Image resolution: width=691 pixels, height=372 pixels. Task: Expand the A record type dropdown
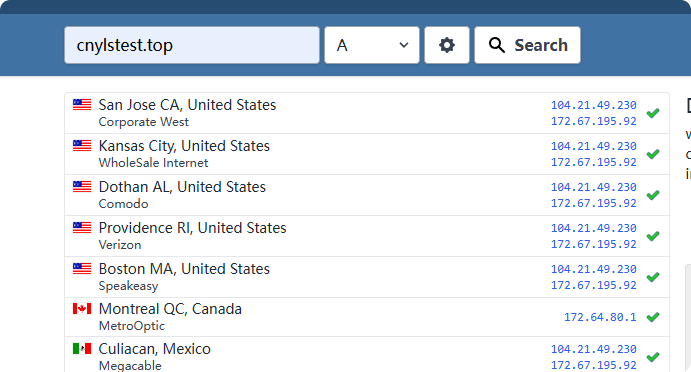click(x=372, y=45)
